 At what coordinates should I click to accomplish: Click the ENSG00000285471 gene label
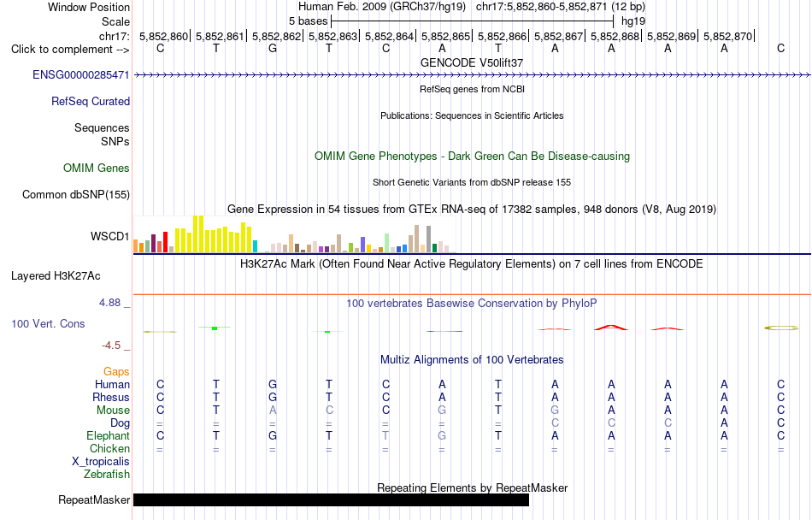pos(81,75)
